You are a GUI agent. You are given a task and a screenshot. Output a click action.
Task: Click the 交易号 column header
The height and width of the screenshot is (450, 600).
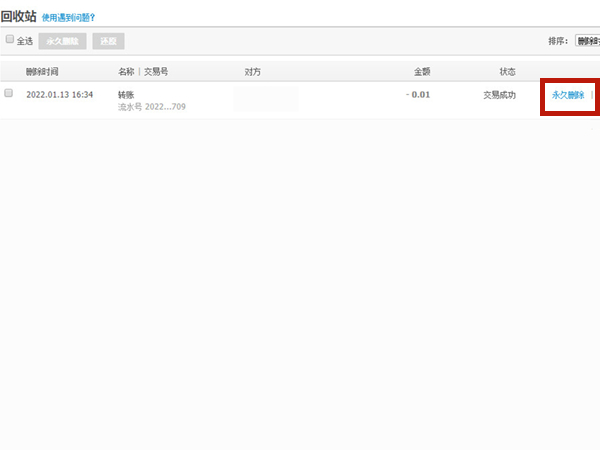155,71
